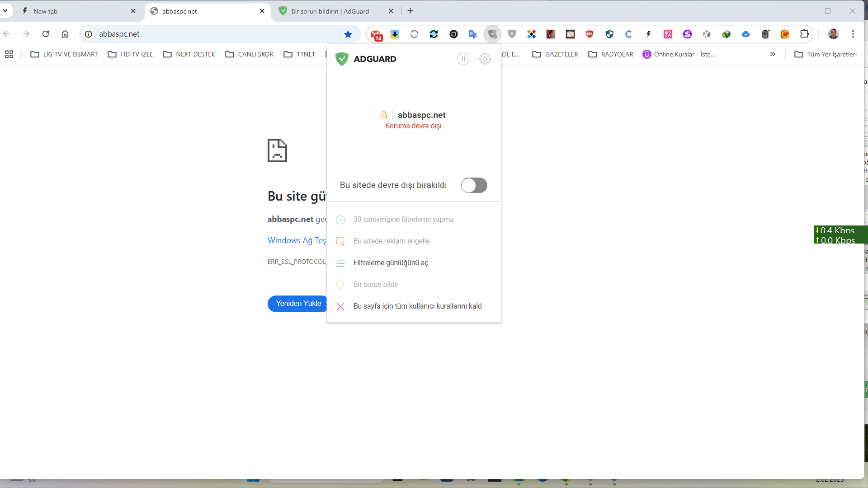Click Windows Ağ Teş link on page
This screenshot has width=868, height=488.
point(296,240)
